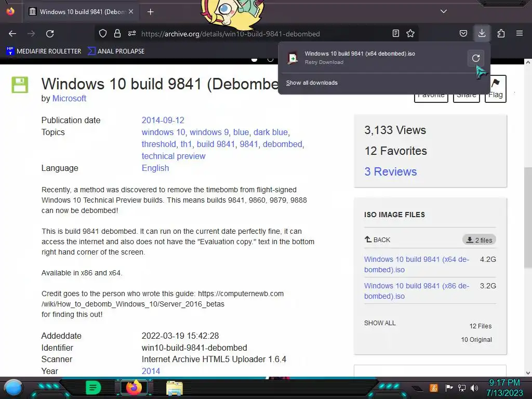Open the windows 9 topic link
This screenshot has height=399, width=532.
click(x=209, y=132)
